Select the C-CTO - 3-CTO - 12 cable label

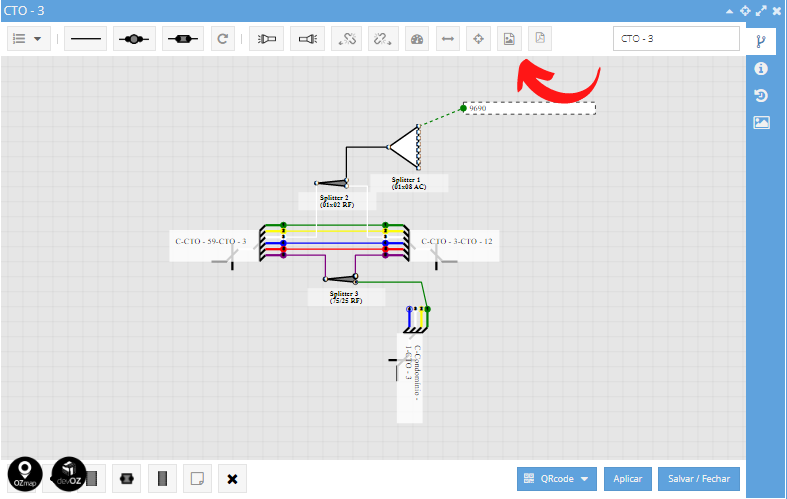click(457, 241)
